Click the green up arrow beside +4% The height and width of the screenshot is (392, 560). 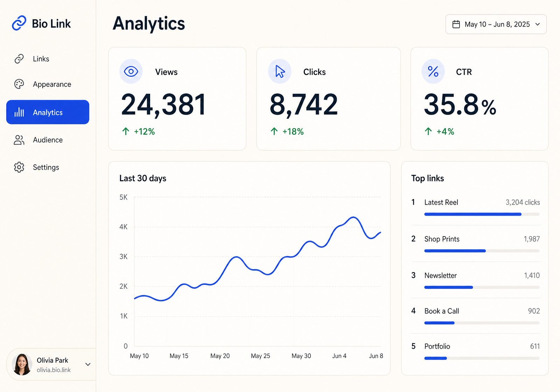pyautogui.click(x=428, y=132)
